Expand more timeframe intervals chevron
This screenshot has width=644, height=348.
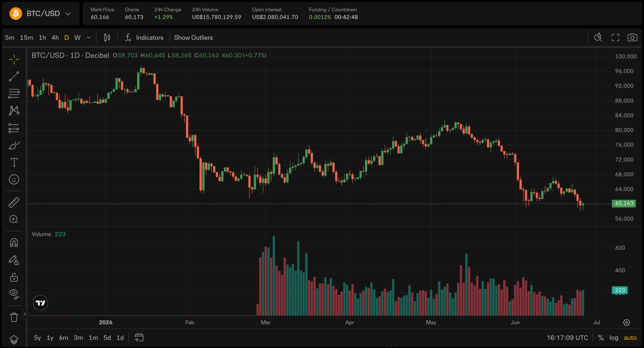click(89, 38)
